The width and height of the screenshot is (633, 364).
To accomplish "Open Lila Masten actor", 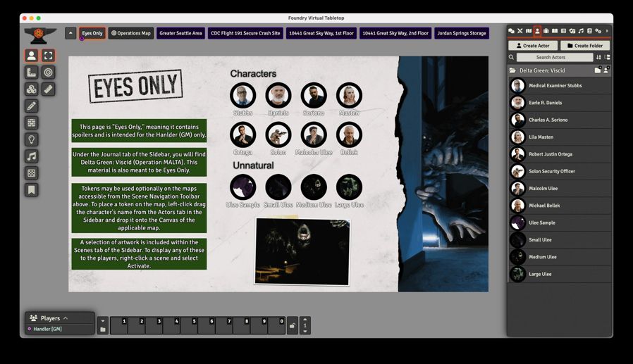I will click(559, 137).
